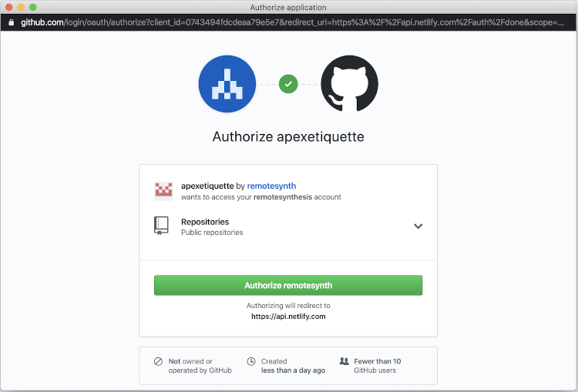578x392 pixels.
Task: Click the 'Authorize application' window title
Action: tap(288, 8)
